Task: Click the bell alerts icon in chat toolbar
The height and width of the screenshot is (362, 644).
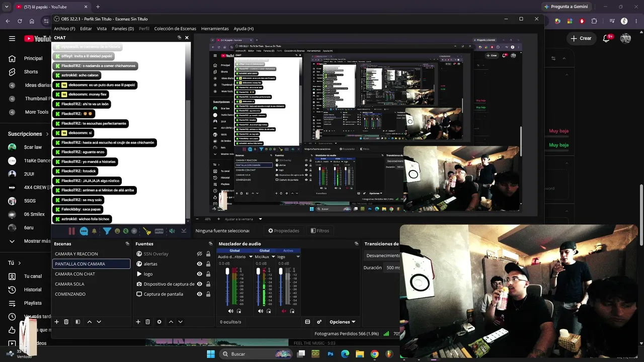Action: tap(94, 231)
